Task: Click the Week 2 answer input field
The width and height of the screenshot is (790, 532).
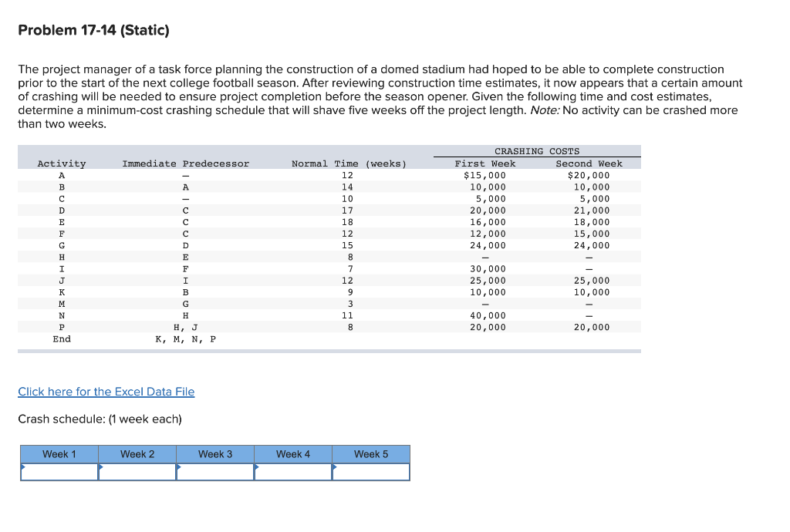Action: [x=137, y=472]
